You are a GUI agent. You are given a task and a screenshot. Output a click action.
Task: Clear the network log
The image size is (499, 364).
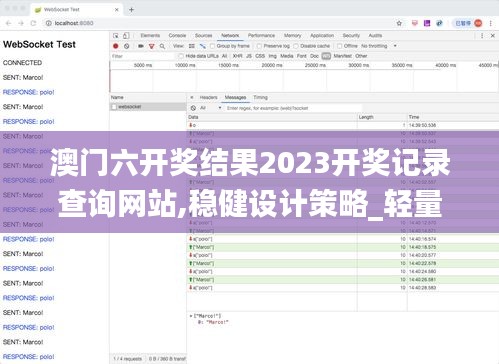tap(127, 46)
